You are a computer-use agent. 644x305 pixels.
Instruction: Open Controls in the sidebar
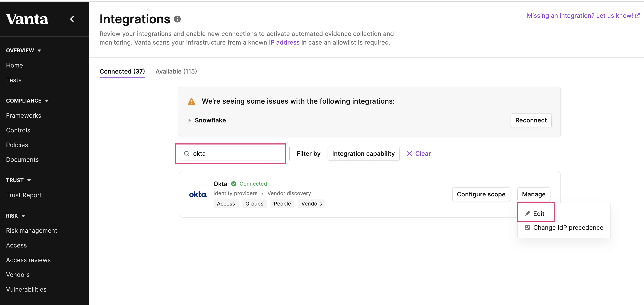click(x=18, y=130)
